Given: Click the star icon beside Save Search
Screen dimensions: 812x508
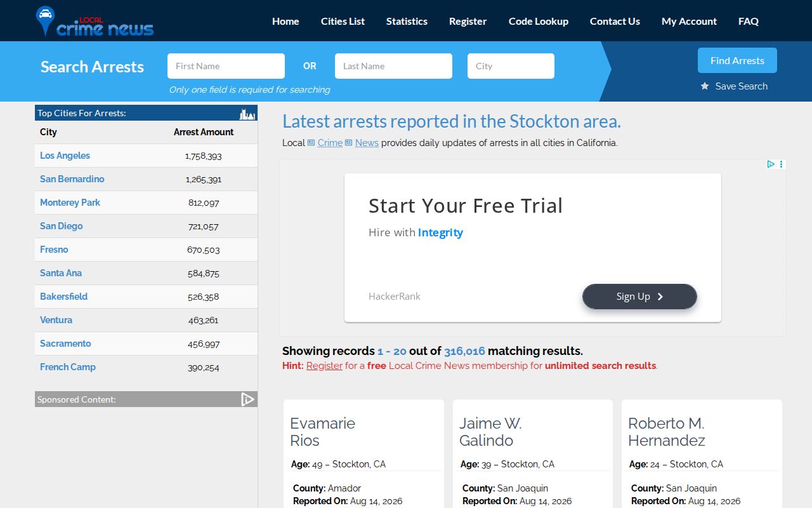Looking at the screenshot, I should [705, 86].
